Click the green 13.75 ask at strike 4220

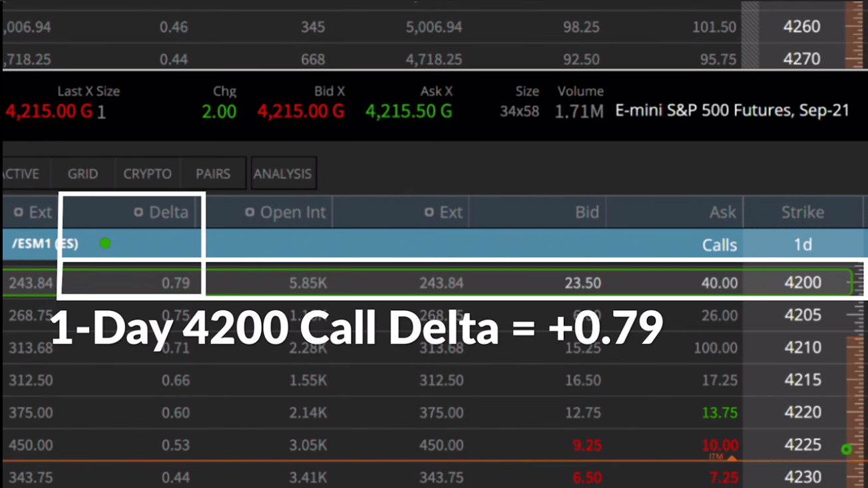[720, 413]
